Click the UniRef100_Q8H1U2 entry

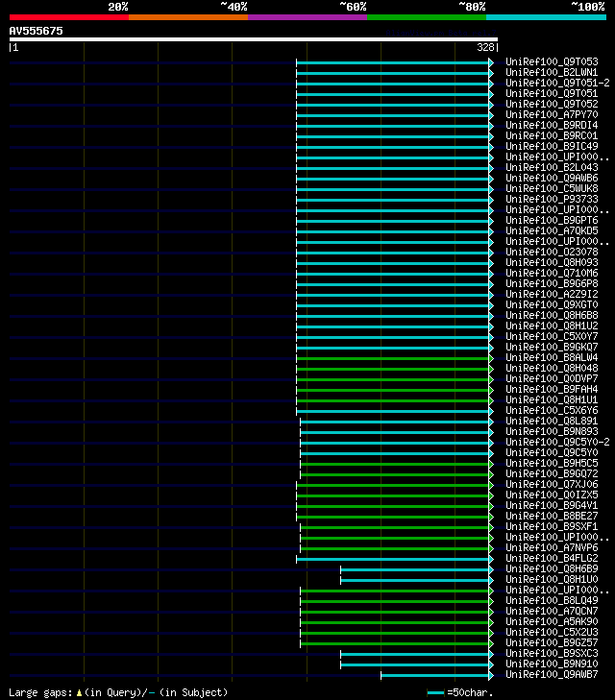click(552, 326)
